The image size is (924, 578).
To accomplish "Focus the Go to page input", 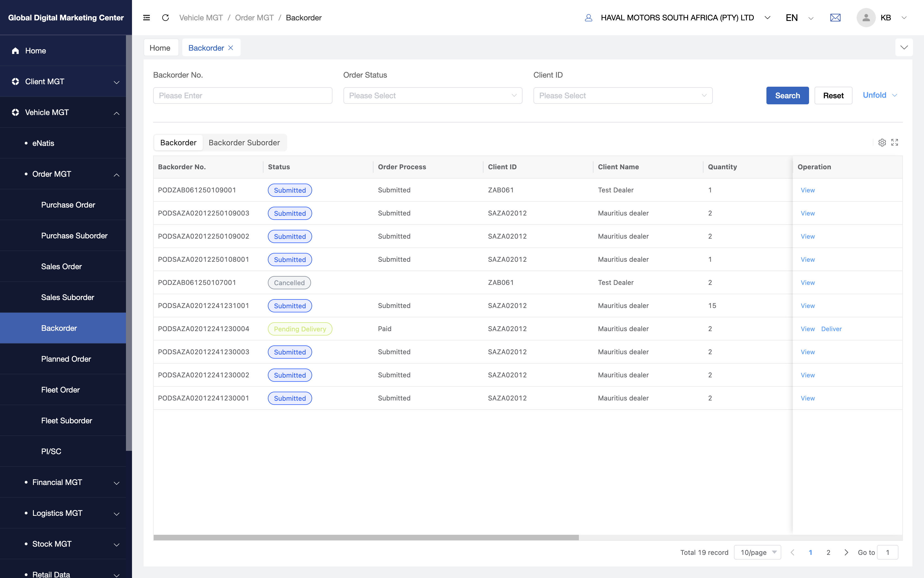I will 887,552.
